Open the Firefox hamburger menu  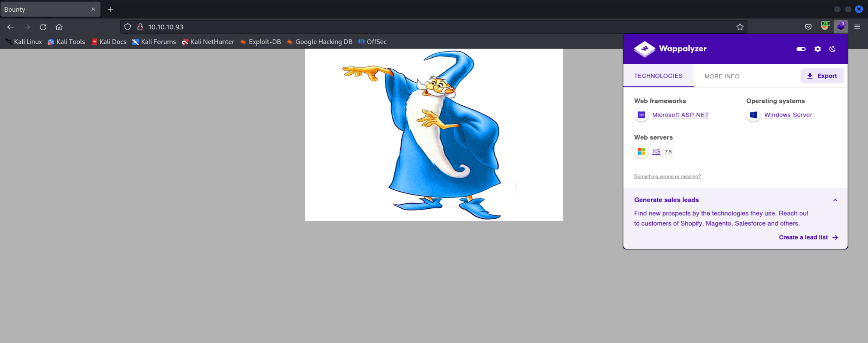(x=857, y=27)
